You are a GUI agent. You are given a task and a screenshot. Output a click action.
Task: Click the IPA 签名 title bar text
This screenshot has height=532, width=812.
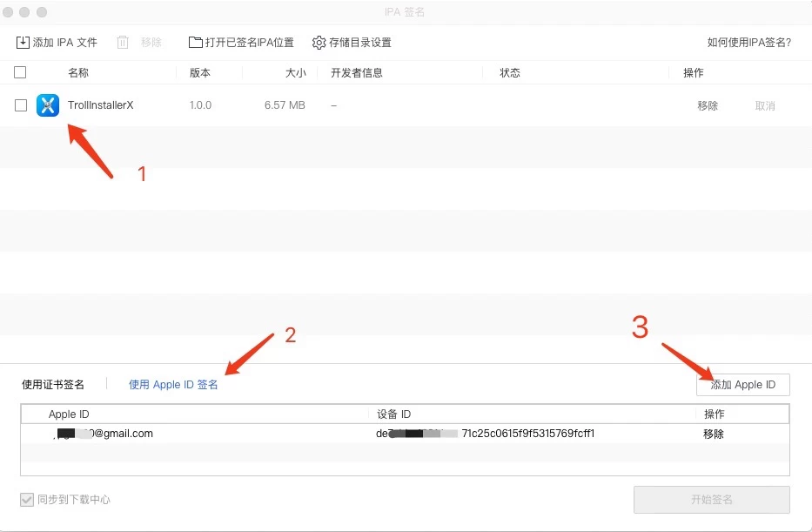[406, 11]
